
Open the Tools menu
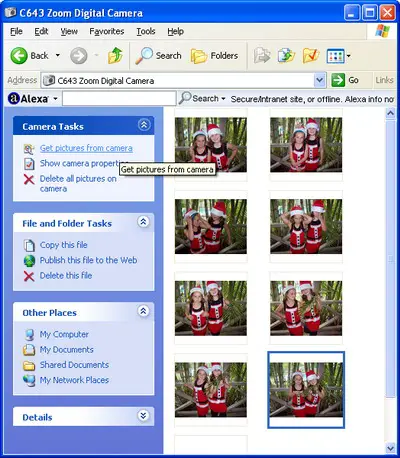(146, 31)
